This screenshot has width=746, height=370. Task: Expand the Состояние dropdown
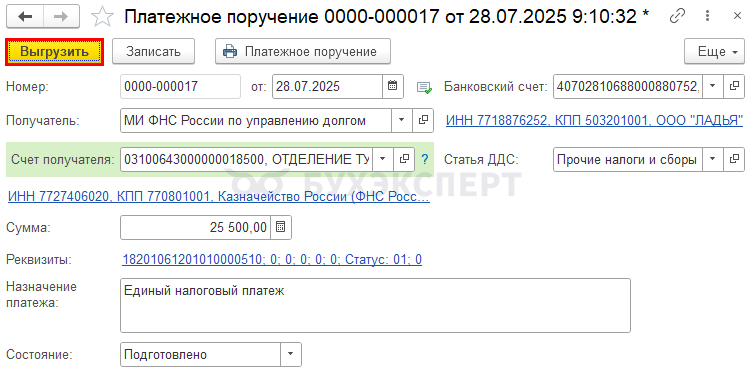[291, 355]
